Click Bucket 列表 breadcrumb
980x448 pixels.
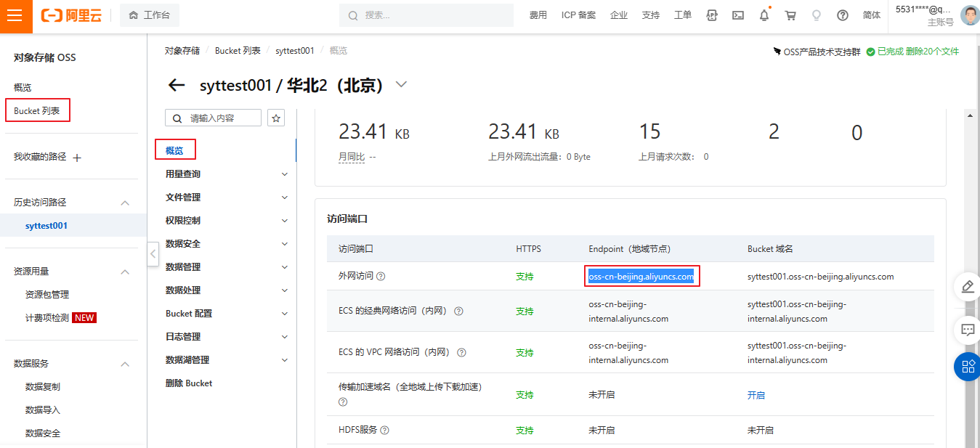[x=238, y=51]
